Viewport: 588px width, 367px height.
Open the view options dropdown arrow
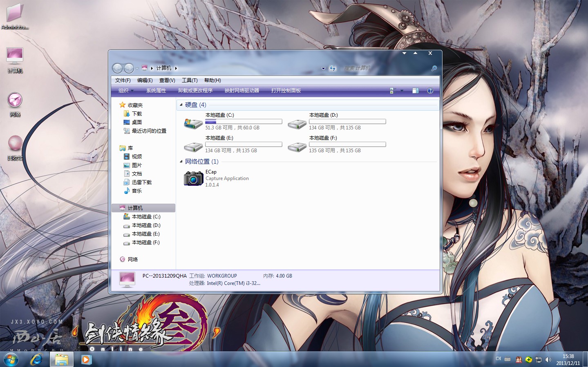(x=402, y=91)
